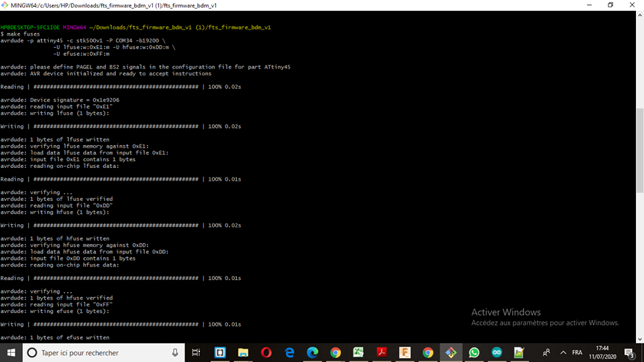Open the Windows Start menu
Viewport: 644px width, 362px height.
(11, 353)
